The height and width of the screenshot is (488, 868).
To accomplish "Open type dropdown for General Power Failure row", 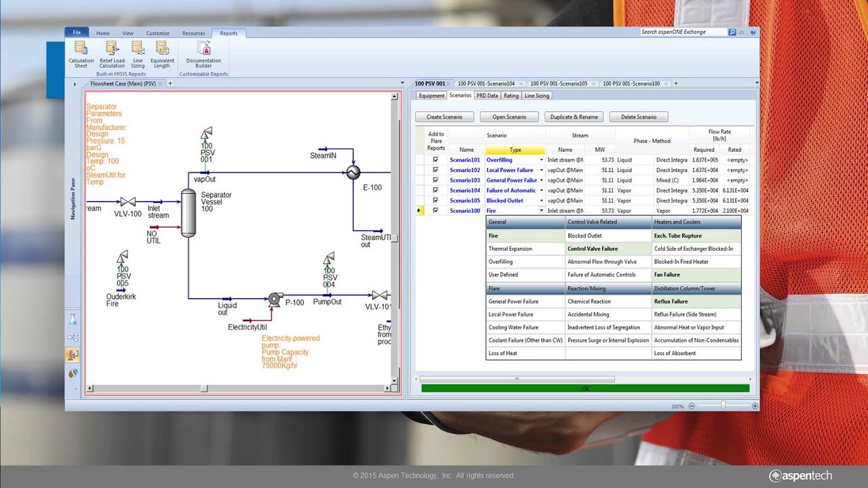I will click(541, 180).
